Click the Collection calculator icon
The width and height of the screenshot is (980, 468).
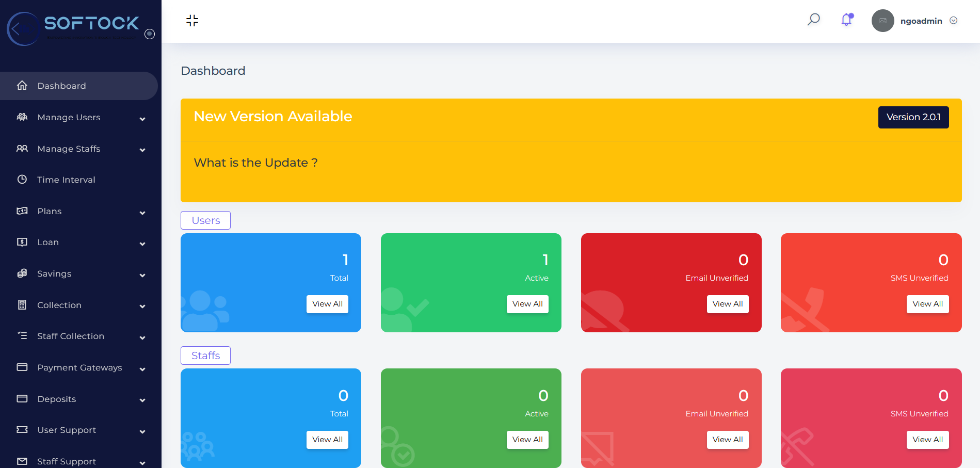(x=22, y=305)
